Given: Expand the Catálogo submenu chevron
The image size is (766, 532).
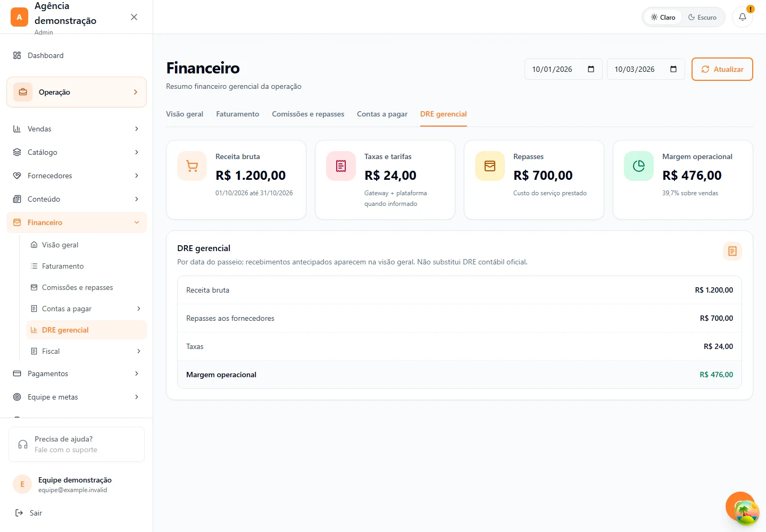Looking at the screenshot, I should pos(137,152).
